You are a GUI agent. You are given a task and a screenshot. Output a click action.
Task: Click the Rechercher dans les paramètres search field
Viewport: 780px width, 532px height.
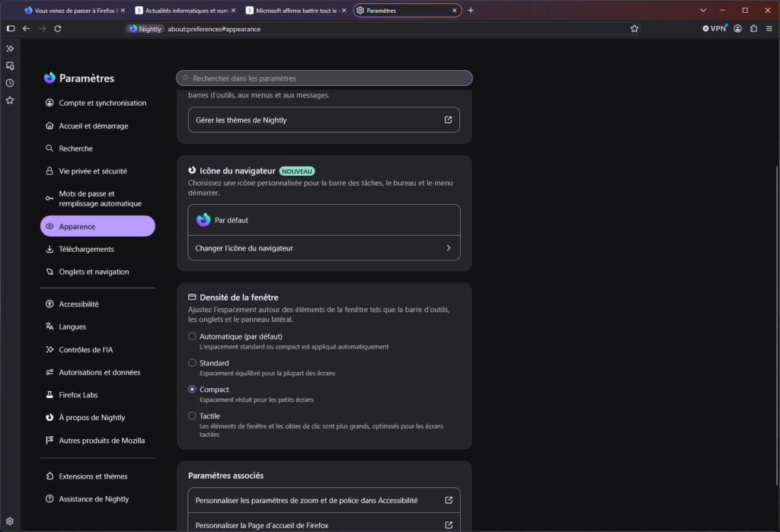click(x=324, y=78)
